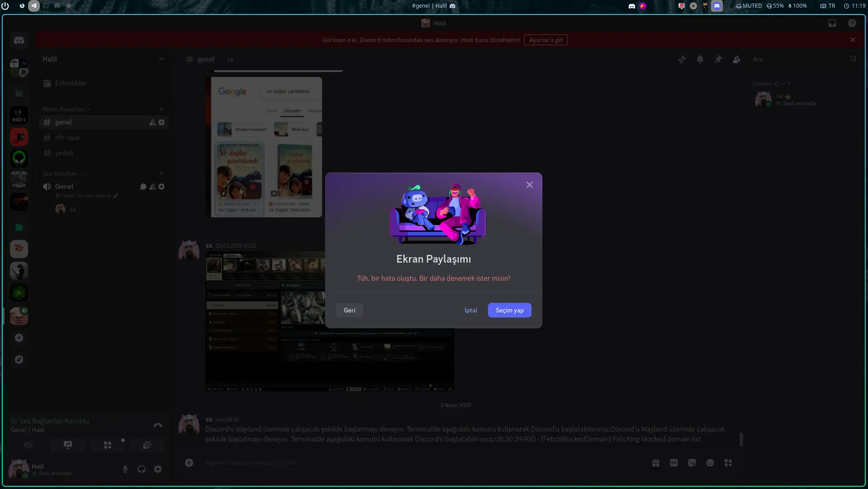
Task: Collapse the Ses Kanalları category
Action: coord(63,173)
